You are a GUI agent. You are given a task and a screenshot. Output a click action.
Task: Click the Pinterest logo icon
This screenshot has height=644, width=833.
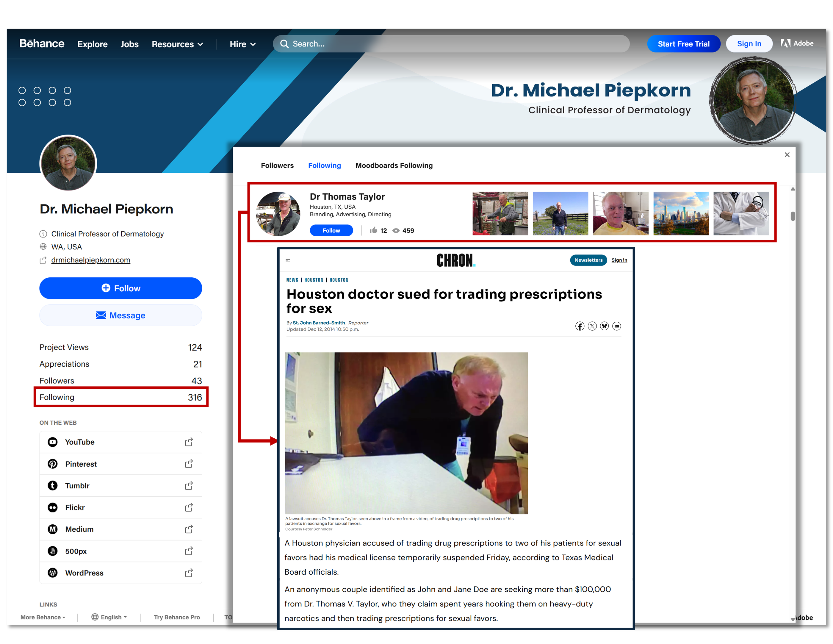53,464
